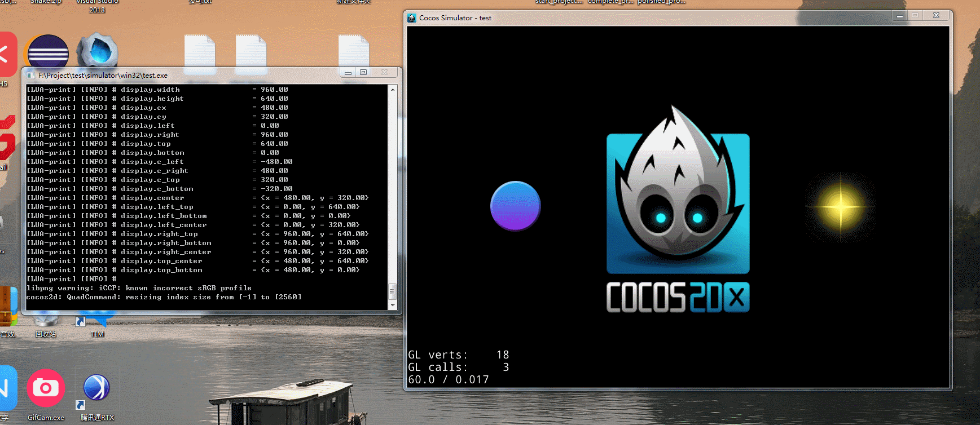The width and height of the screenshot is (980, 425).
Task: Click the console title path 'F:\Project\test\simulator\win32\test.exe'
Action: pyautogui.click(x=103, y=76)
